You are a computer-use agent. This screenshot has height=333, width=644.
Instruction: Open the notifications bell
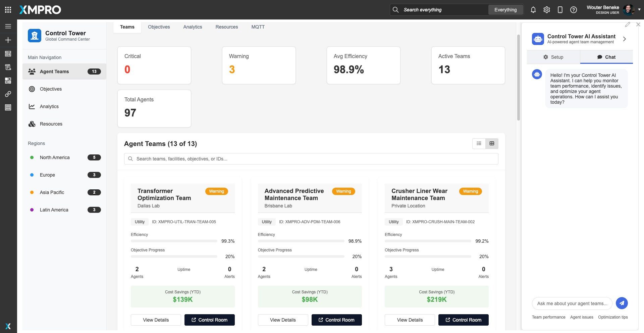(x=533, y=10)
